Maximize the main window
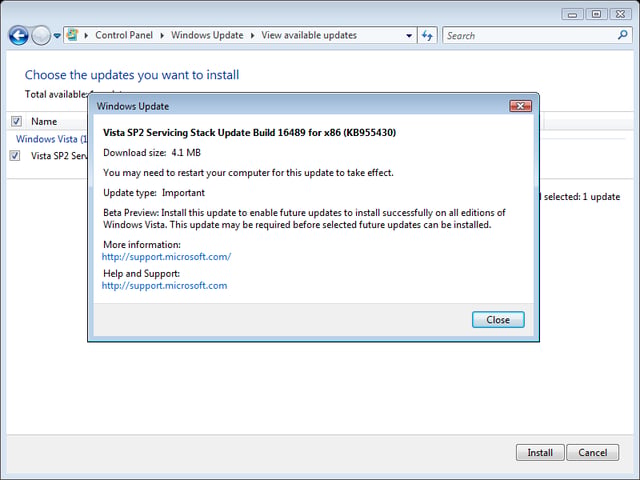The height and width of the screenshot is (480, 640). [596, 14]
